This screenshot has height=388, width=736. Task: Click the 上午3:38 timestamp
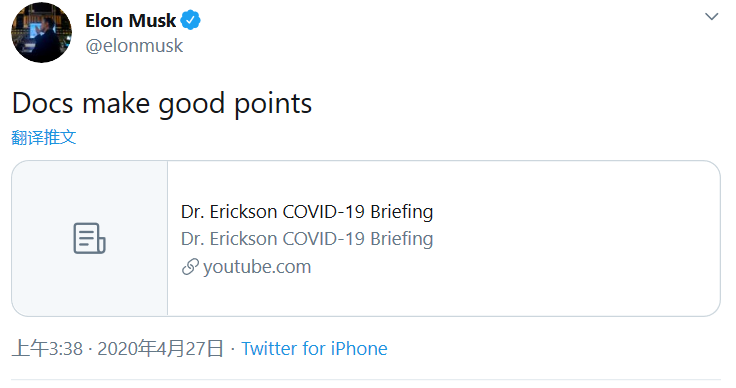(x=47, y=349)
